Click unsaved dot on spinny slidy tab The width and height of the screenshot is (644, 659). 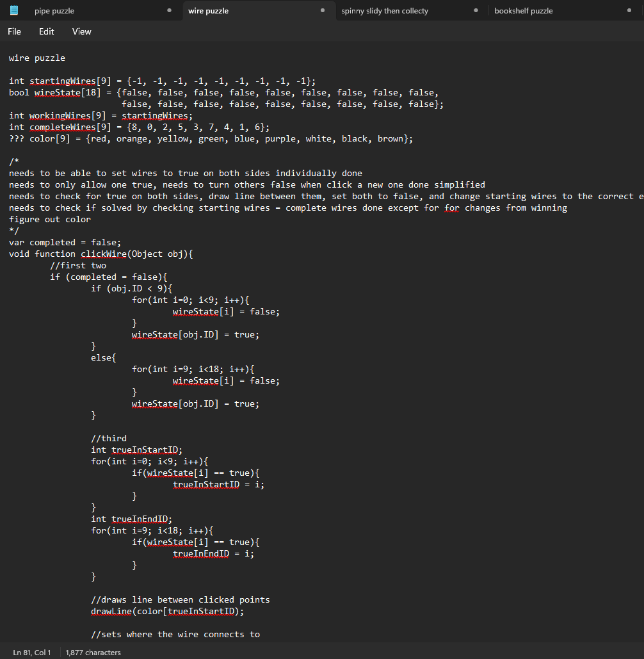[476, 10]
